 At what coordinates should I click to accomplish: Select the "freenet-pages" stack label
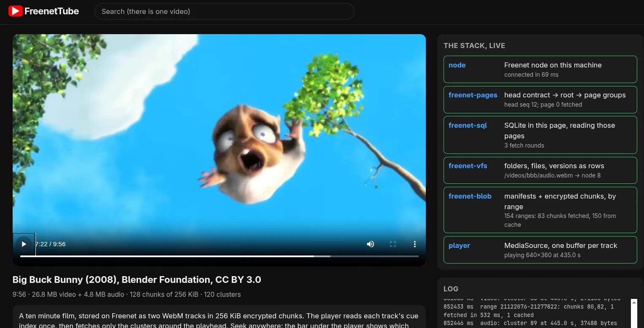tap(473, 95)
